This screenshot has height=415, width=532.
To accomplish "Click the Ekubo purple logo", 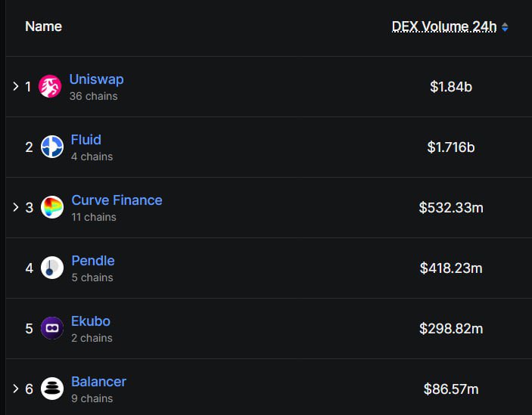I will tap(52, 328).
